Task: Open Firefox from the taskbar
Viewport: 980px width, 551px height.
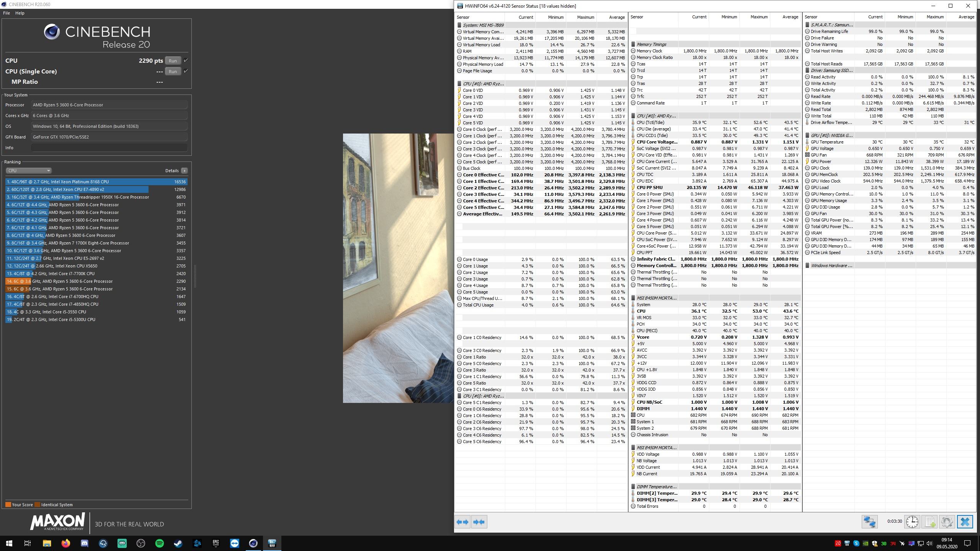Action: [65, 543]
